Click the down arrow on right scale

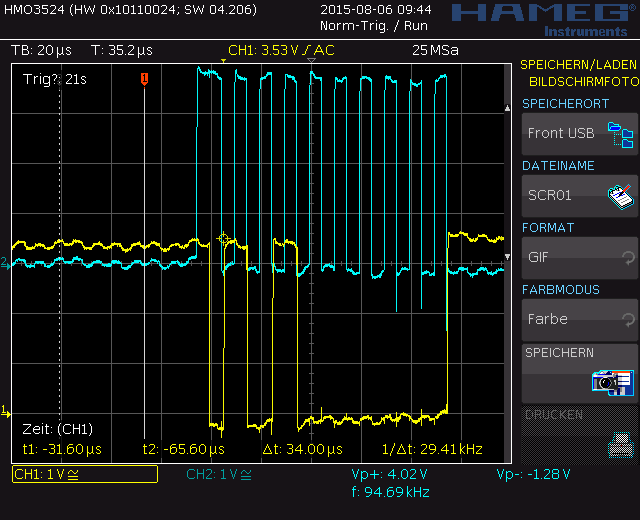[x=507, y=257]
